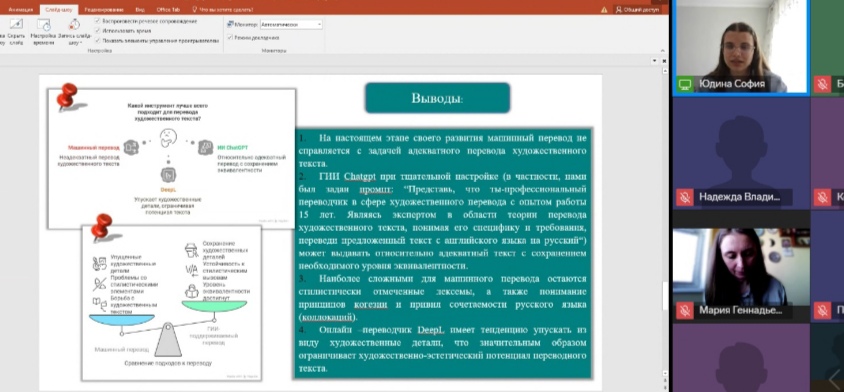The height and width of the screenshot is (392, 844).
Task: Open the Office Tab ribbon tab
Action: 167,10
